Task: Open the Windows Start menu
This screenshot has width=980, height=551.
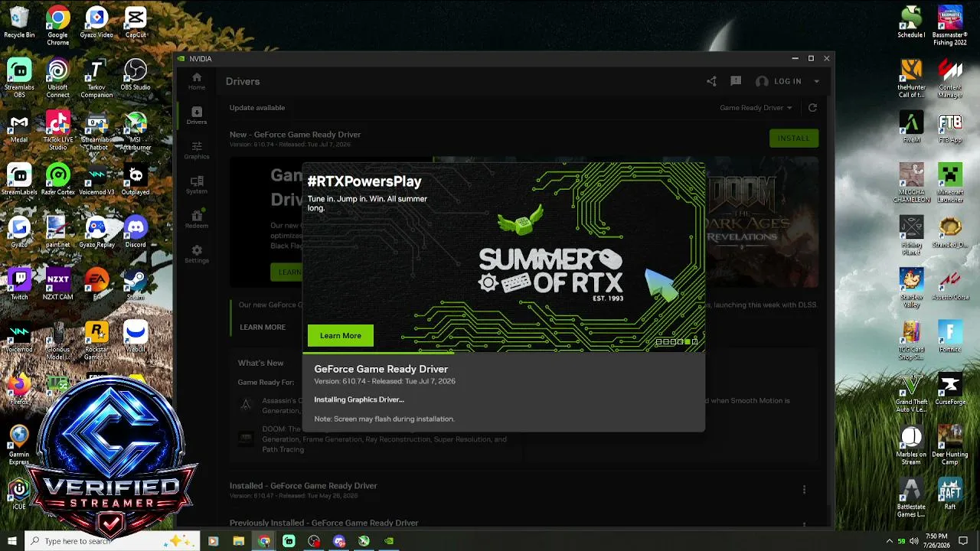Action: [x=12, y=541]
